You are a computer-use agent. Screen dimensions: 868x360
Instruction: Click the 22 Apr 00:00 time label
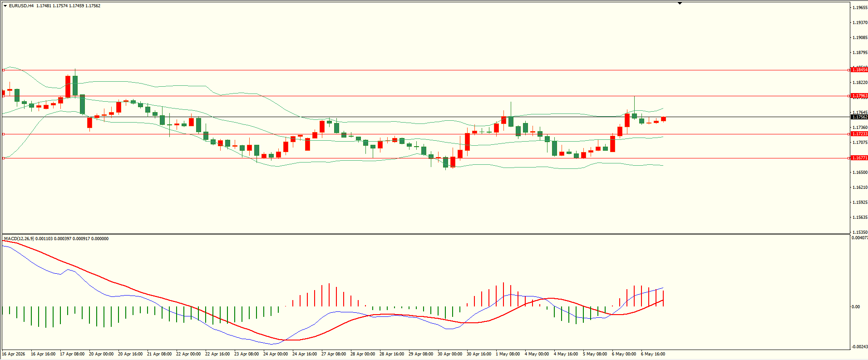point(188,354)
